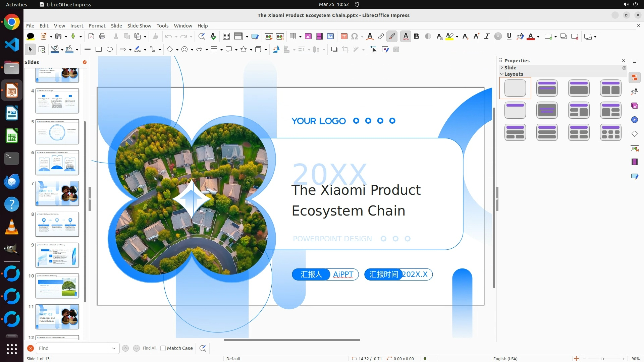This screenshot has height=362, width=644.
Task: Select the Ellipse drawing tool
Action: pyautogui.click(x=110, y=50)
